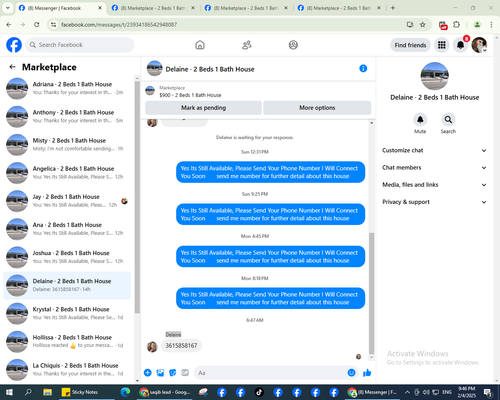Bookmark this page with the star icon
This screenshot has width=500, height=400.
tap(423, 25)
